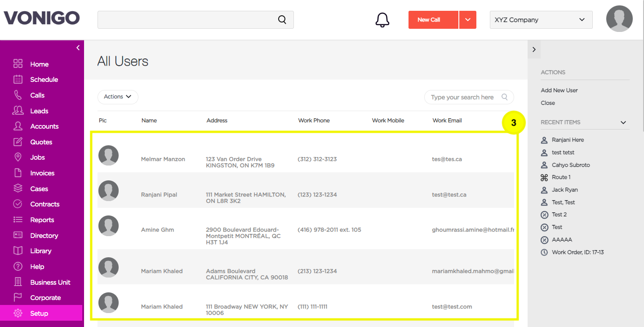
Task: Expand the New Call dropdown arrow
Action: [467, 20]
